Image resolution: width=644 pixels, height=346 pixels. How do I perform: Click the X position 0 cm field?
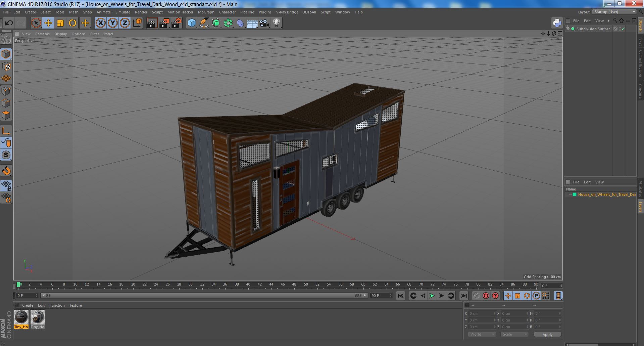point(482,313)
